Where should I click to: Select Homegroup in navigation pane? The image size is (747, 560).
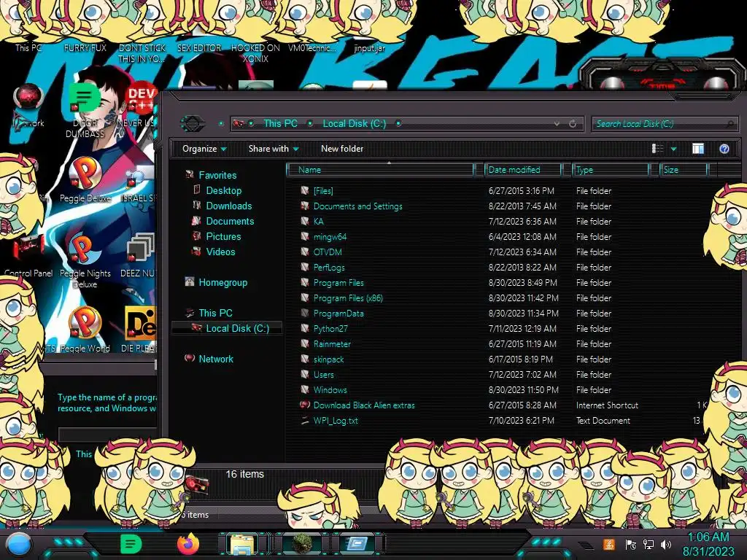pyautogui.click(x=223, y=282)
